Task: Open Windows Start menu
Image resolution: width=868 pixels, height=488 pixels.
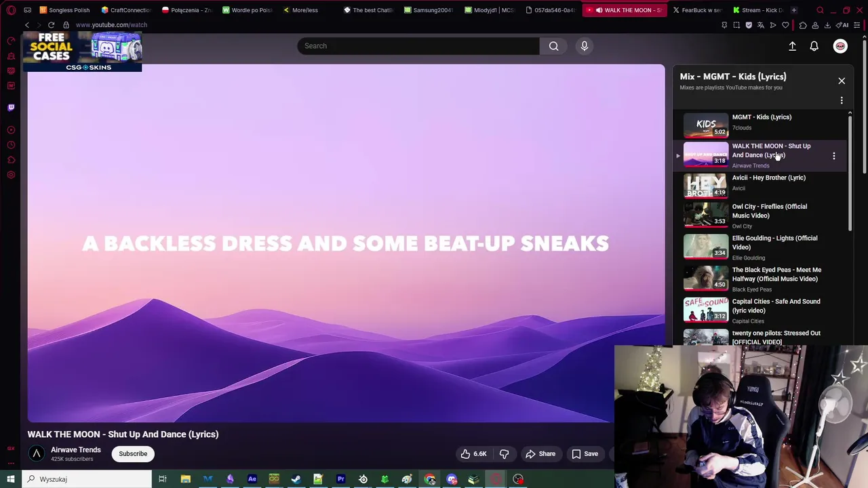Action: [x=11, y=479]
